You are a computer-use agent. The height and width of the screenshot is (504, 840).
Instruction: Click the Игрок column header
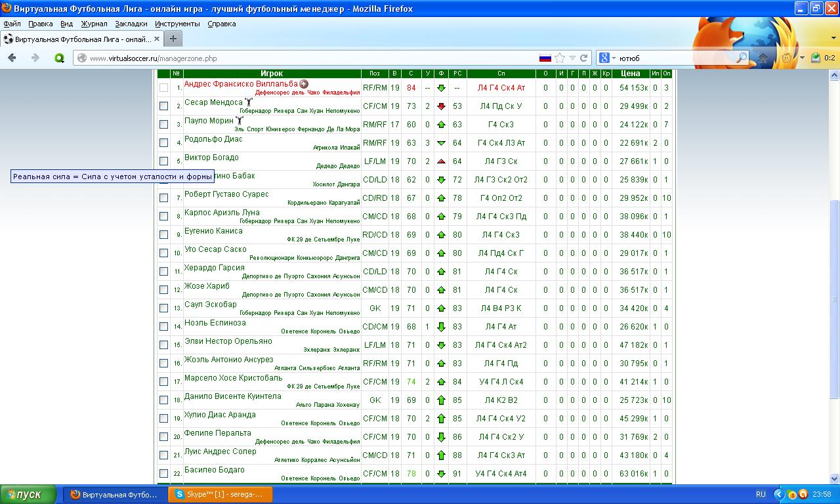pyautogui.click(x=272, y=73)
